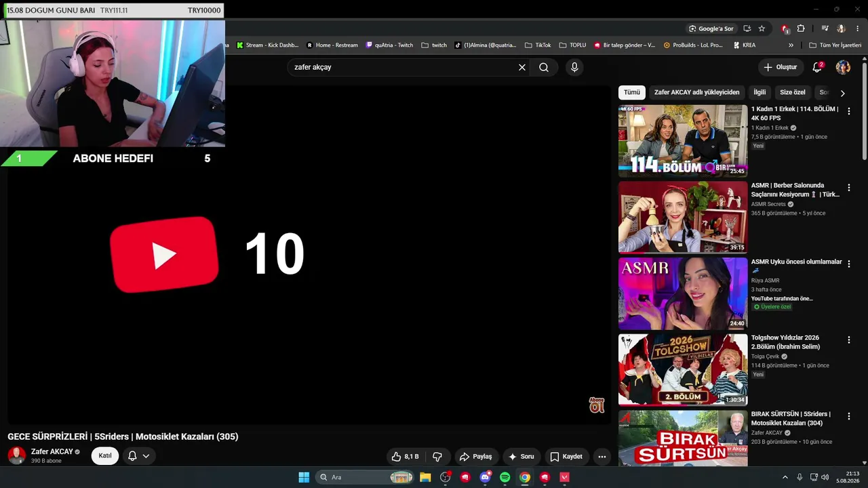The height and width of the screenshot is (488, 868).
Task: Open options menu for BIRAK SÜRTSÜN video
Action: (848, 416)
